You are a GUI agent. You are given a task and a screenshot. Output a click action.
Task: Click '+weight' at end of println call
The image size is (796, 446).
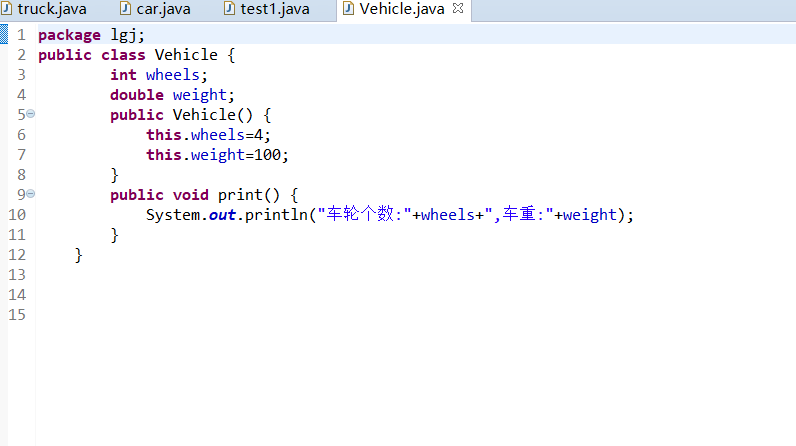click(x=585, y=215)
